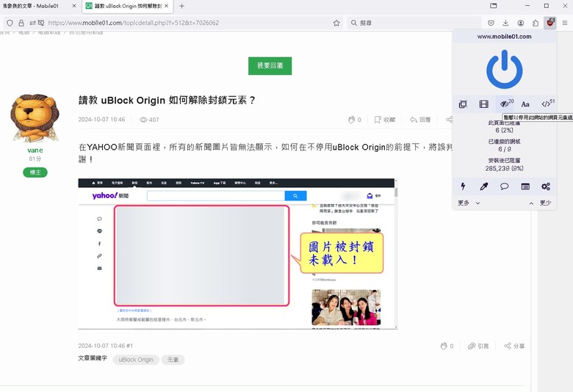Click 81分 score under username

[35, 159]
